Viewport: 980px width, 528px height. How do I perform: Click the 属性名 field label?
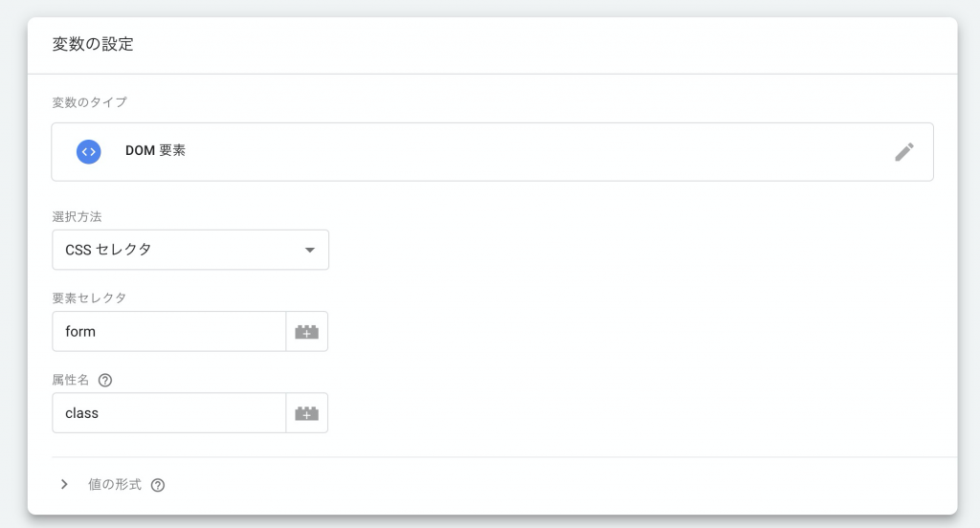pyautogui.click(x=71, y=380)
